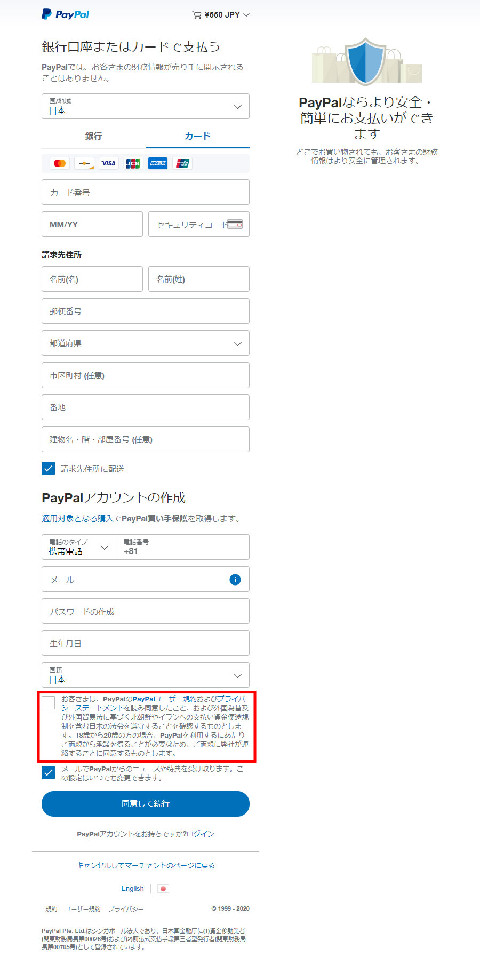480x980 pixels.
Task: Click the email field info icon
Action: tap(235, 580)
